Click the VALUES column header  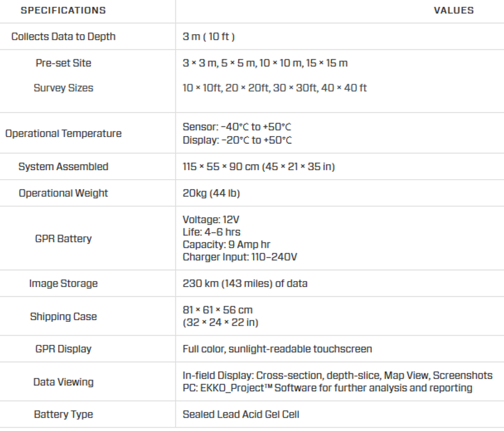tap(454, 11)
